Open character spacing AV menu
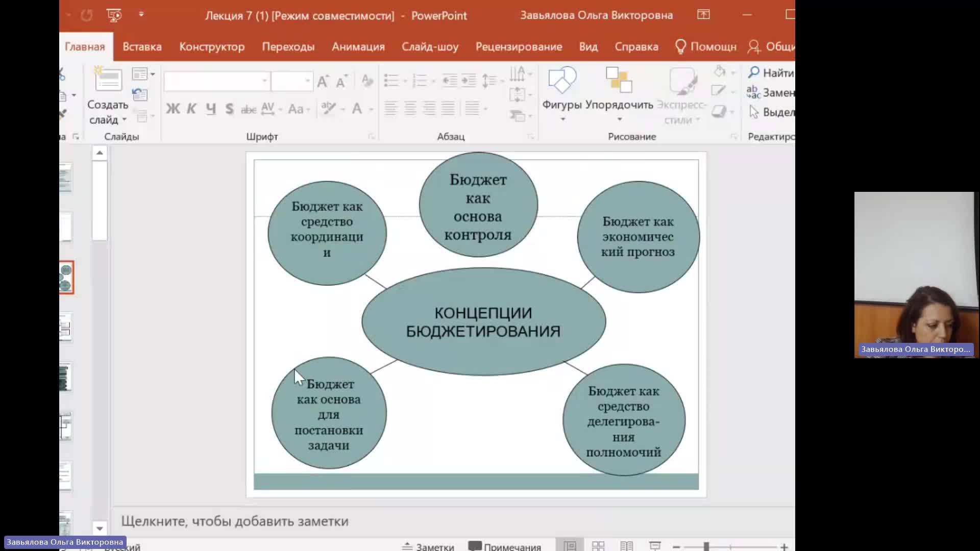This screenshot has width=980, height=551. coord(271,109)
